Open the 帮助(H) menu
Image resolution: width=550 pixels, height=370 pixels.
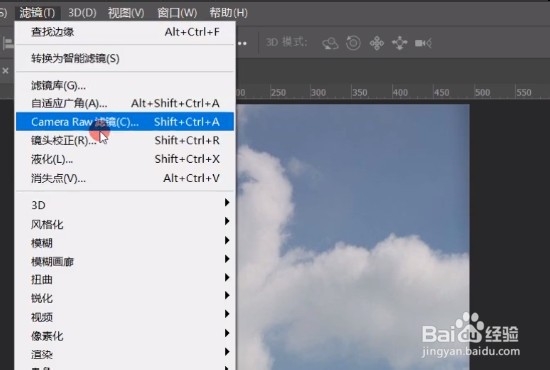228,13
